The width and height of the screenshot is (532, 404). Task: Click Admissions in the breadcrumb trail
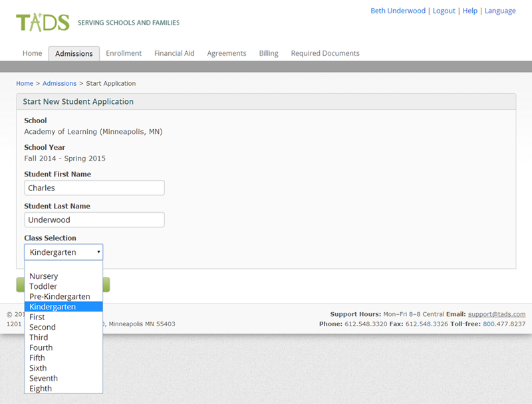(59, 83)
